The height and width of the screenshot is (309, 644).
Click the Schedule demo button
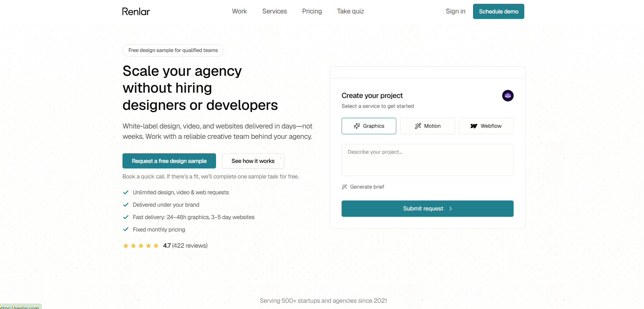click(498, 11)
